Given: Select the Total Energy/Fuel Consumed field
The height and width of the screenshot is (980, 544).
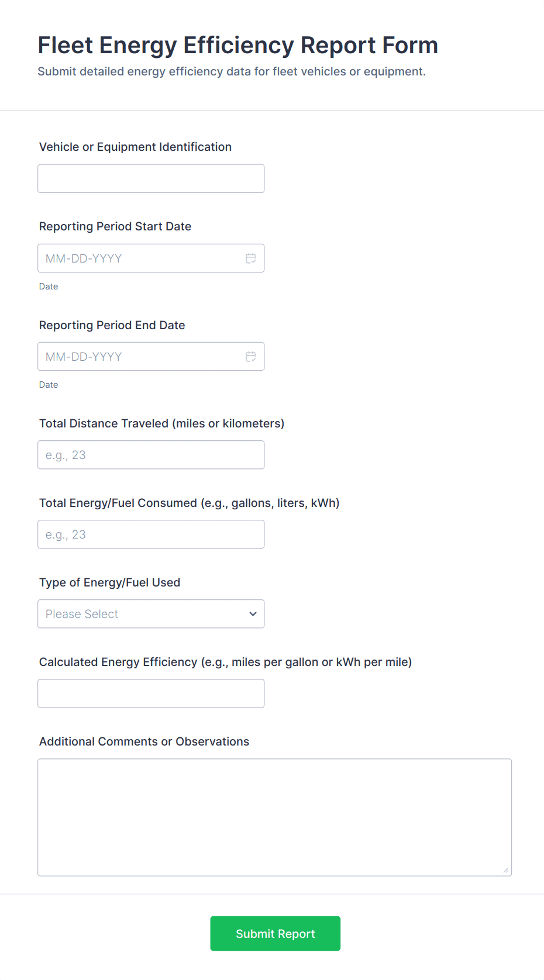Looking at the screenshot, I should tap(151, 534).
